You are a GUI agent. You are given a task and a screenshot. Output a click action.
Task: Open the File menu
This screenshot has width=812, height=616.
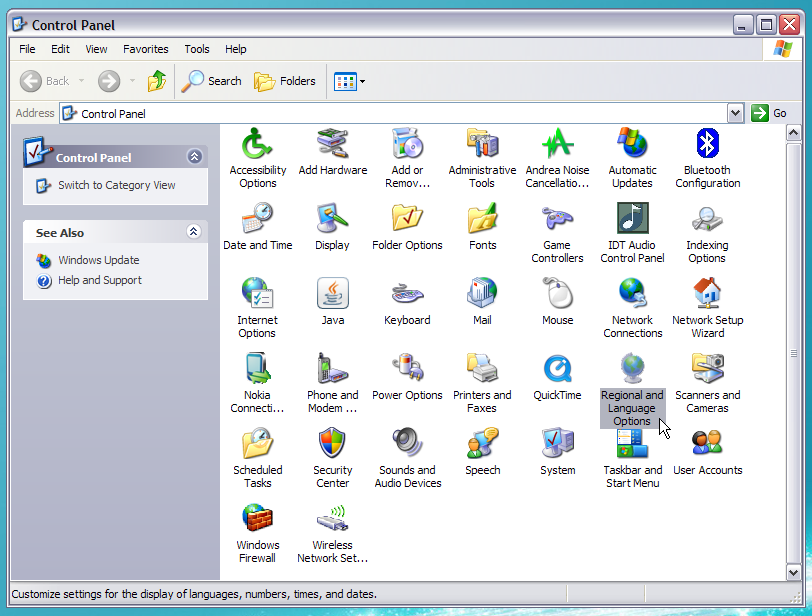[x=27, y=49]
